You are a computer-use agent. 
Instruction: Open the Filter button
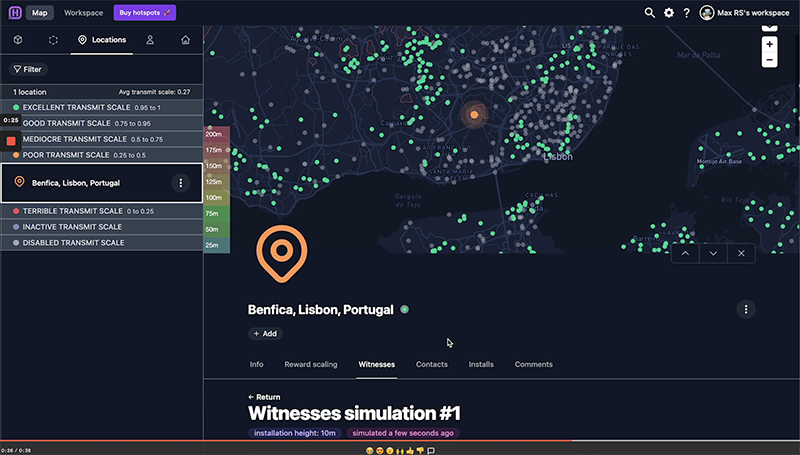[28, 69]
